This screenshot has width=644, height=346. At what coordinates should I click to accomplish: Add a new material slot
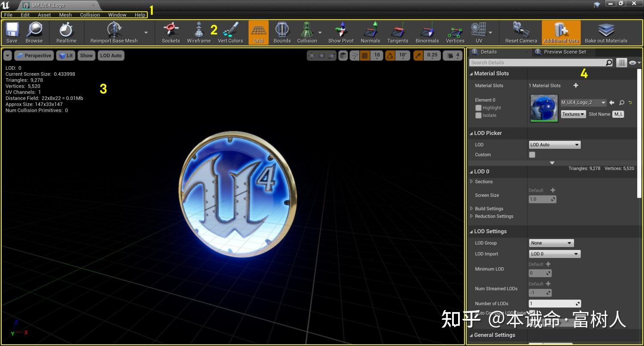576,86
